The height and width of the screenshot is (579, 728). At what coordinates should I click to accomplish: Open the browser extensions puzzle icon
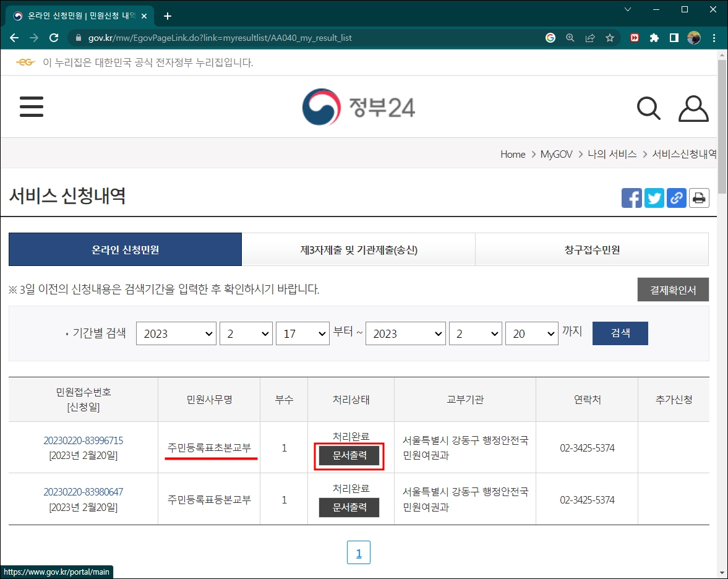click(x=654, y=37)
